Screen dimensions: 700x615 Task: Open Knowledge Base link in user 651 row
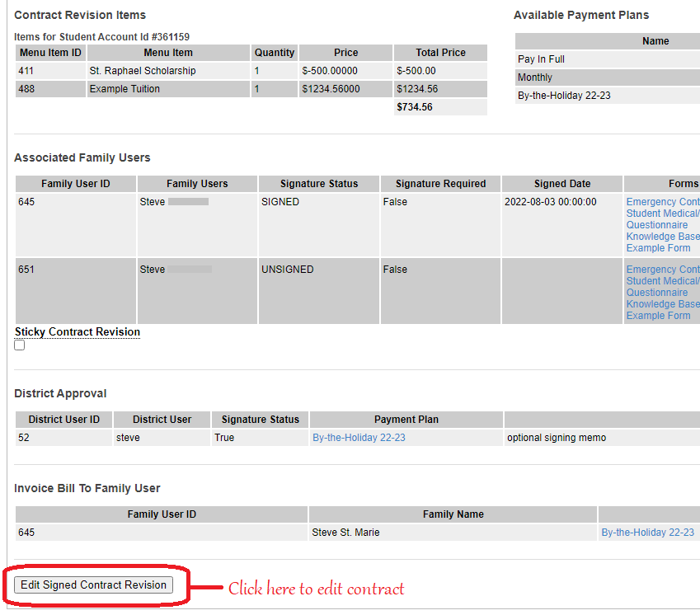tap(663, 304)
